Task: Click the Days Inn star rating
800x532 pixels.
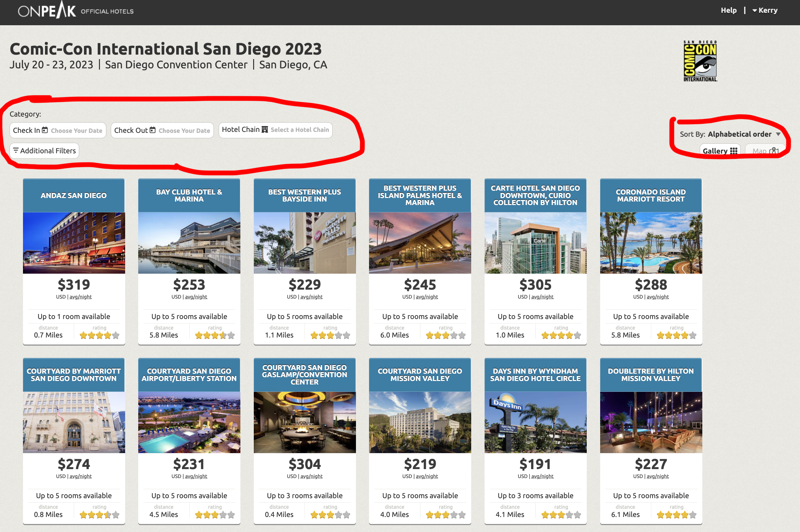Action: pos(561,515)
